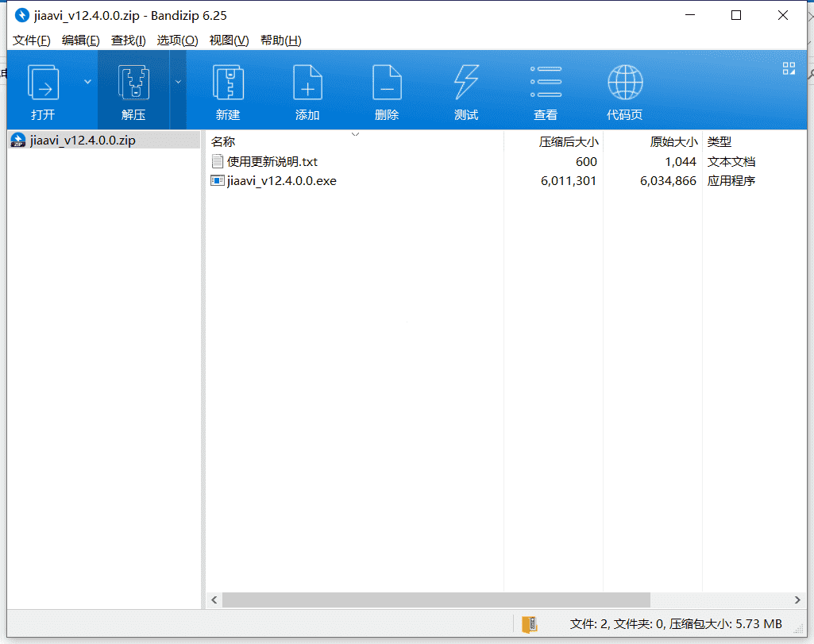The height and width of the screenshot is (644, 814).
Task: Click compressed size 6,011,301 cell
Action: tap(569, 181)
